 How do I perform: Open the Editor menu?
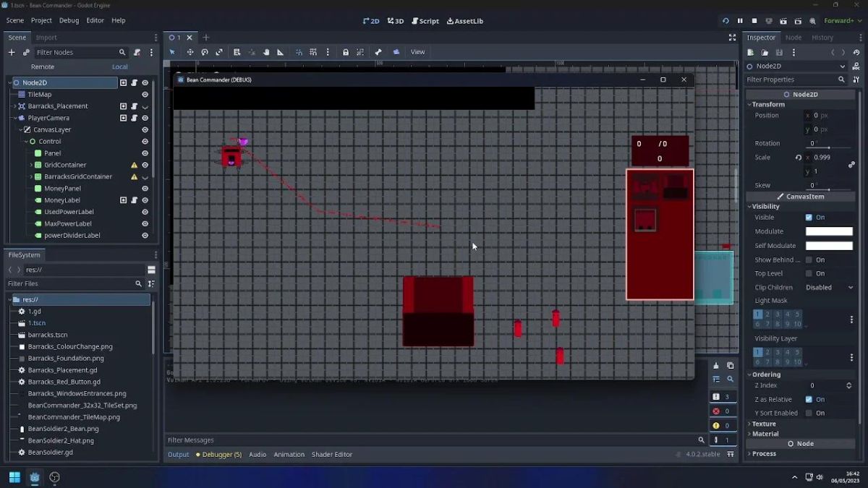coord(95,21)
